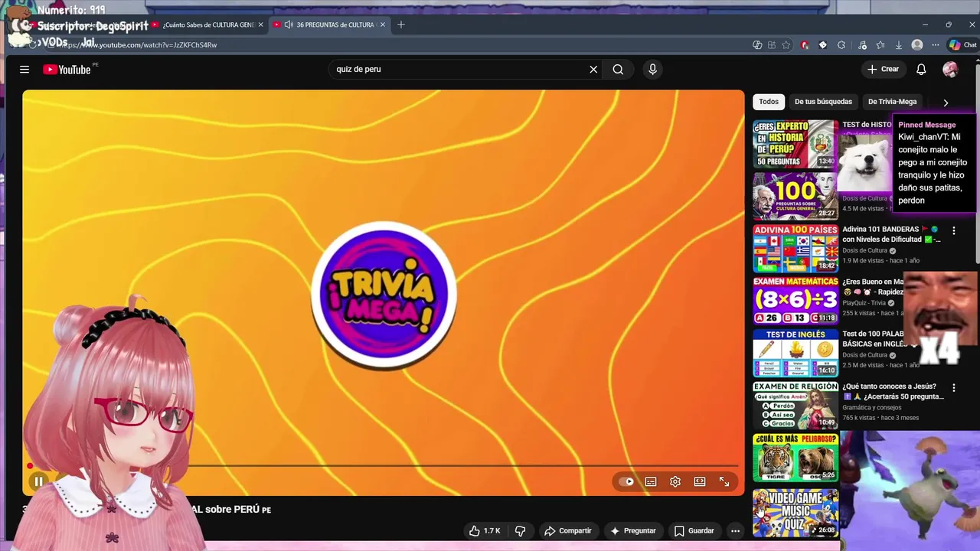Open YouTube notifications bell
Screen dimensions: 980x551
[x=921, y=69]
